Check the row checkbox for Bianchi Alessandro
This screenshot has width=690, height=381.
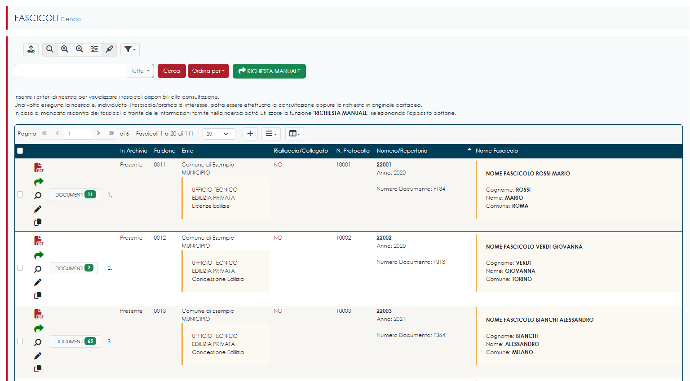20,341
